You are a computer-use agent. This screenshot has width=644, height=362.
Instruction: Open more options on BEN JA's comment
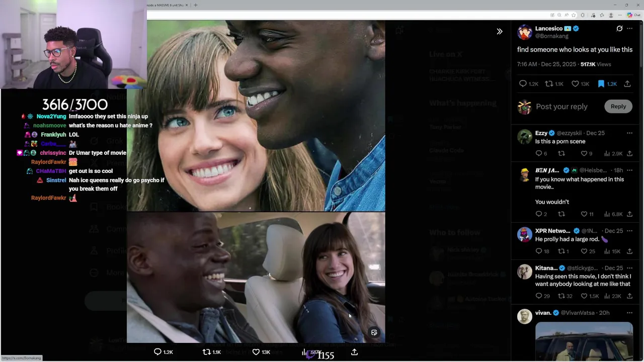tap(629, 170)
